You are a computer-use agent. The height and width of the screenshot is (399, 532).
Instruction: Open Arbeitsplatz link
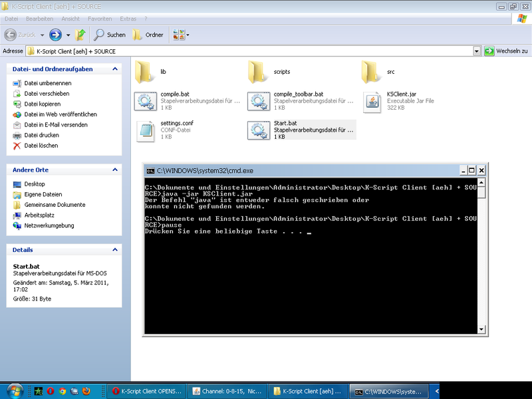point(39,215)
